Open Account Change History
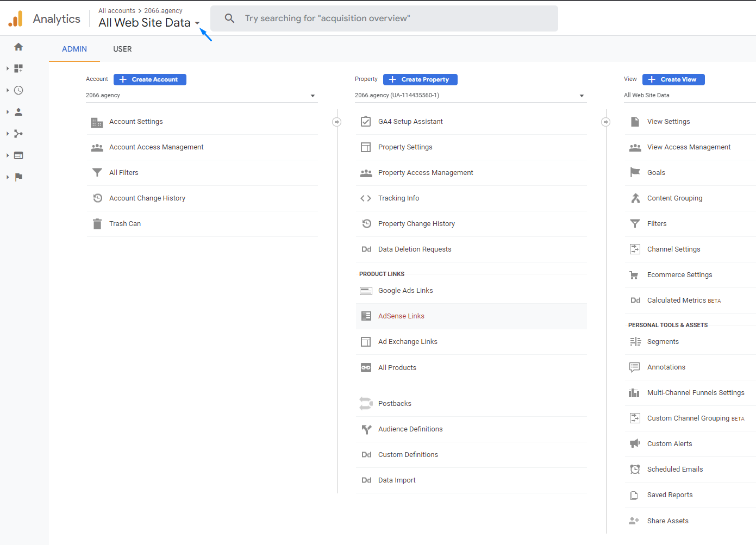 click(202, 198)
